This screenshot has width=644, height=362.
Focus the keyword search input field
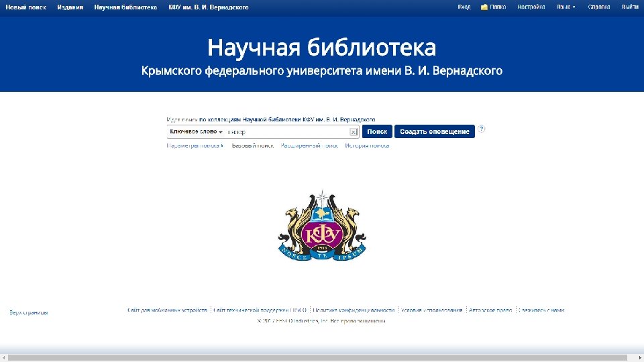tap(288, 132)
